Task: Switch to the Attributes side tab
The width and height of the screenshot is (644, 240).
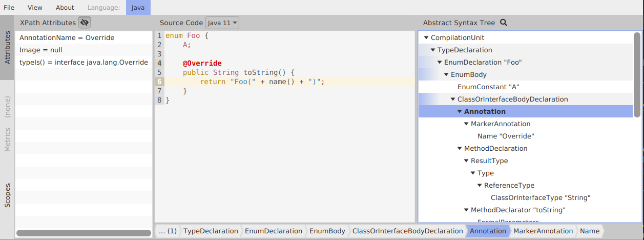Action: coord(7,47)
